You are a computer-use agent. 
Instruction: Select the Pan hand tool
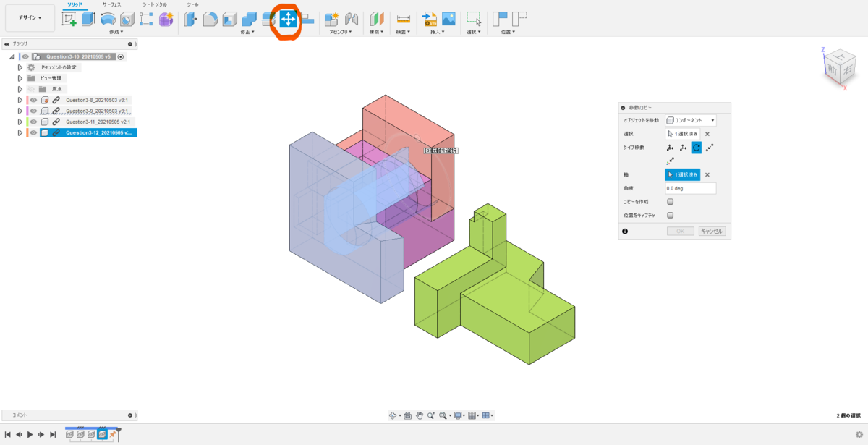point(419,415)
